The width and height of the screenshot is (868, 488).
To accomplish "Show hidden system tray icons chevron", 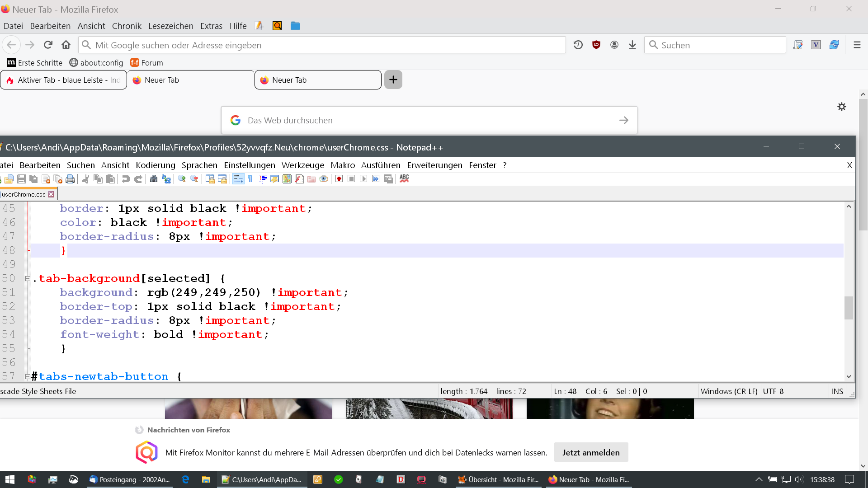I will 759,479.
